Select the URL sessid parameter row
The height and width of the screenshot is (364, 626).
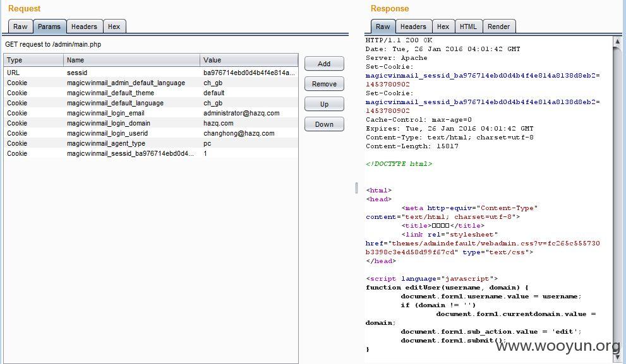[x=151, y=73]
